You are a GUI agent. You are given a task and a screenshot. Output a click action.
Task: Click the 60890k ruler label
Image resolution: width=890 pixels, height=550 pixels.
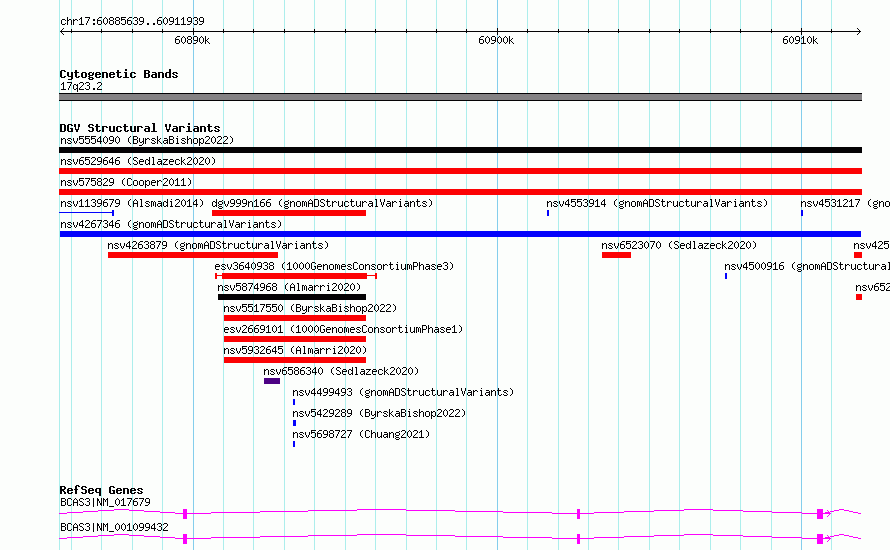point(192,40)
